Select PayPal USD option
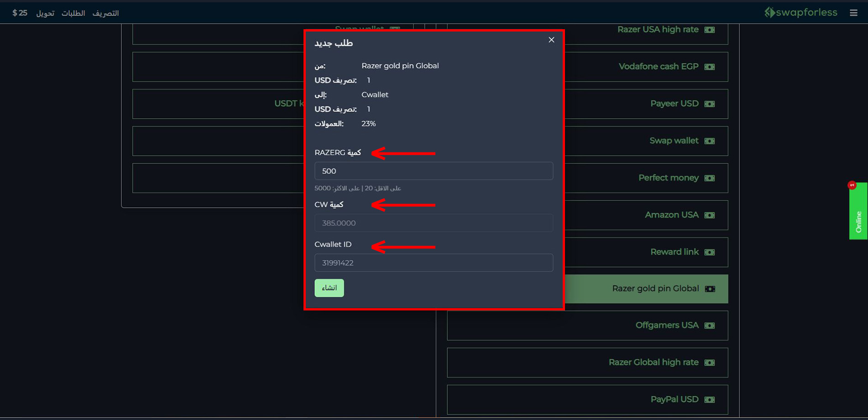Screen dimensions: 868x420 point(587,399)
